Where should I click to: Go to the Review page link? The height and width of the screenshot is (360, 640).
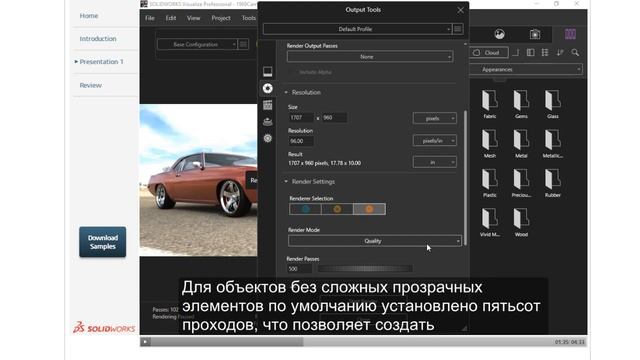(91, 85)
